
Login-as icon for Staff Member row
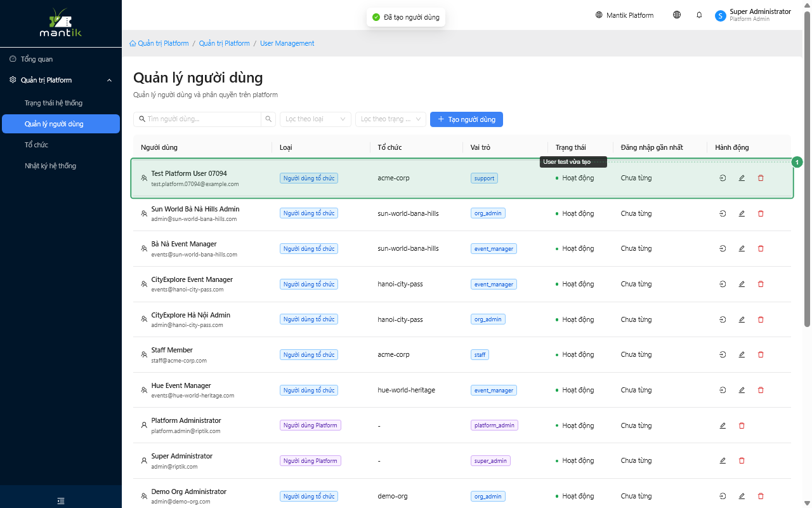[723, 354]
